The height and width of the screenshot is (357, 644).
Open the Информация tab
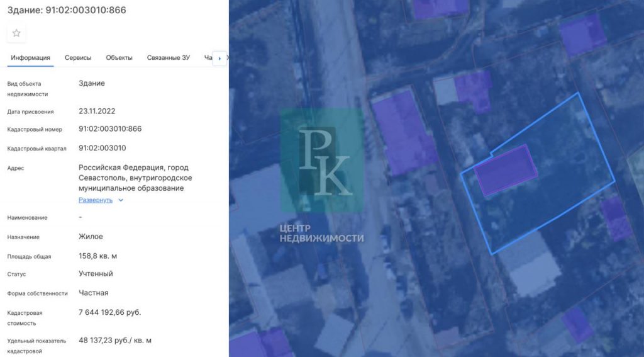pyautogui.click(x=30, y=58)
